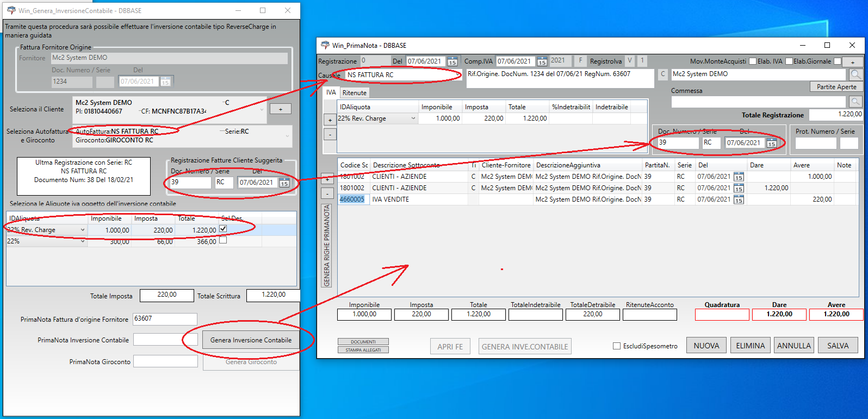Click Genera Inversione Contabile button

coord(251,340)
